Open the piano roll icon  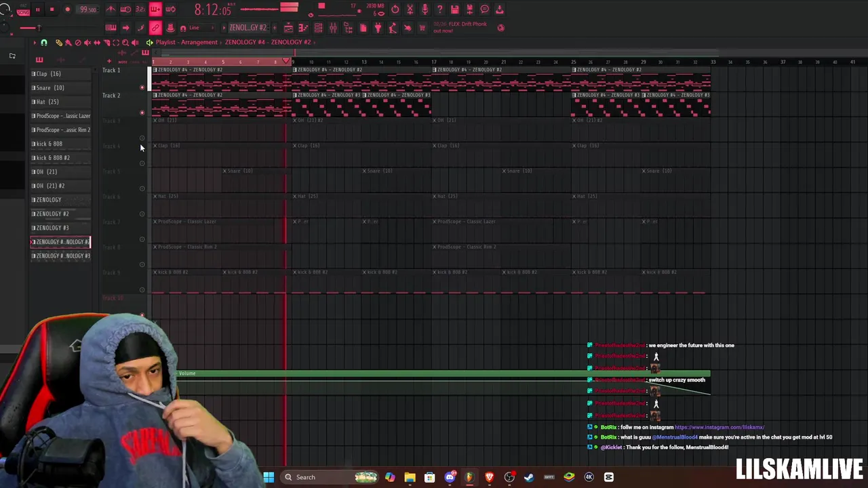[303, 28]
